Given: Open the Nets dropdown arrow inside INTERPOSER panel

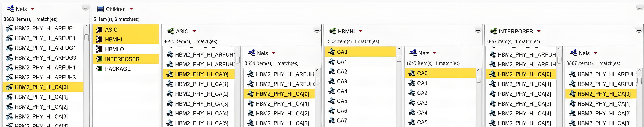Looking at the screenshot, I should pos(595,53).
